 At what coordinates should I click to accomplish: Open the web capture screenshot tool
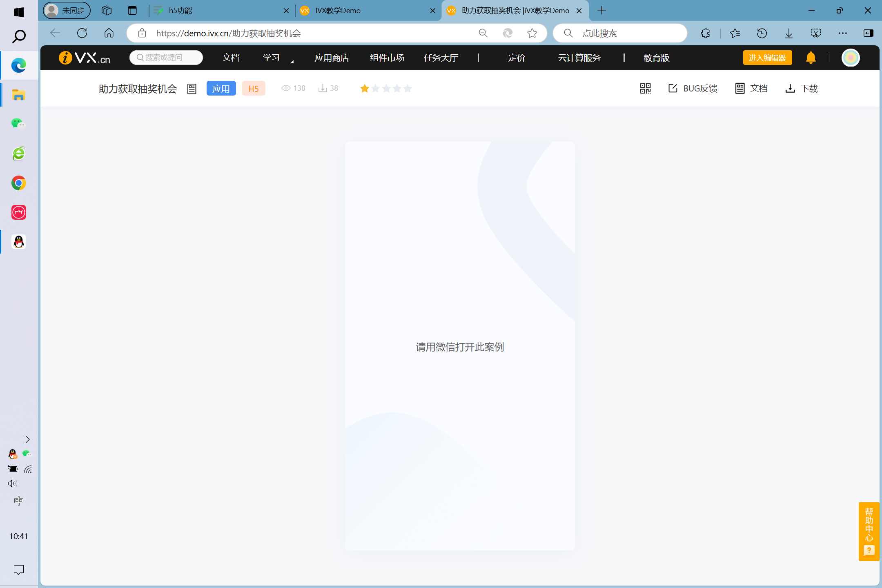coord(816,33)
